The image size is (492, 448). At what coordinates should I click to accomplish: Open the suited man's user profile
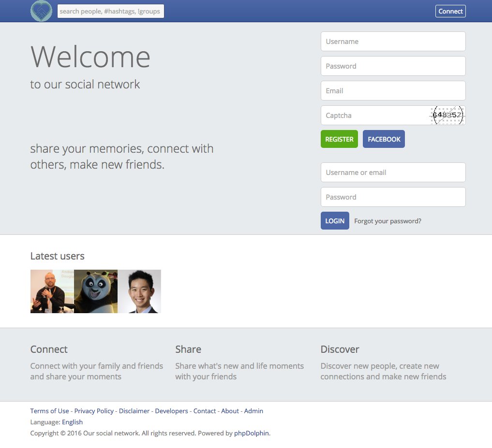pos(139,291)
